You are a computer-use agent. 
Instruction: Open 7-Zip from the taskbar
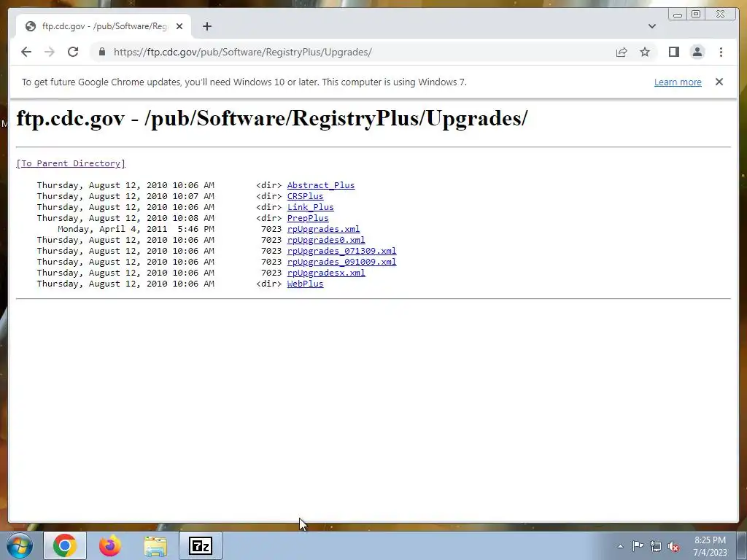pos(200,545)
